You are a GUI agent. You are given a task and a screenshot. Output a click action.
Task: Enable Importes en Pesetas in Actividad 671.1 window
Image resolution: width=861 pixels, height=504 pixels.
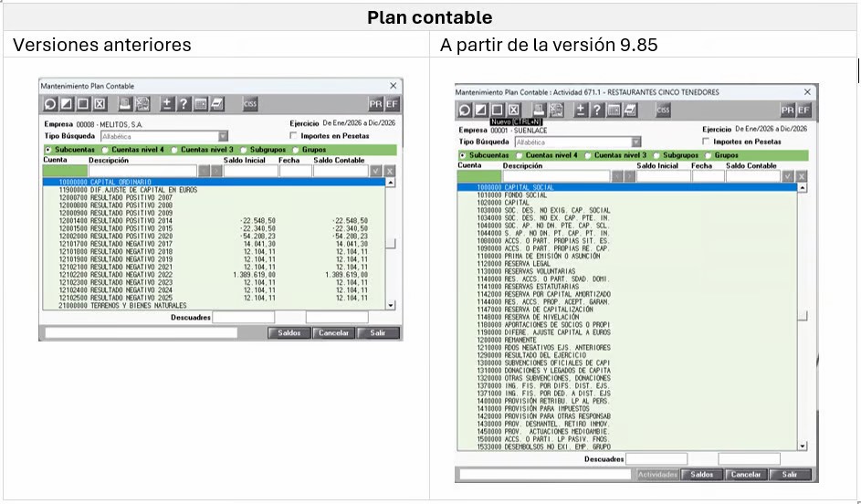pyautogui.click(x=706, y=142)
